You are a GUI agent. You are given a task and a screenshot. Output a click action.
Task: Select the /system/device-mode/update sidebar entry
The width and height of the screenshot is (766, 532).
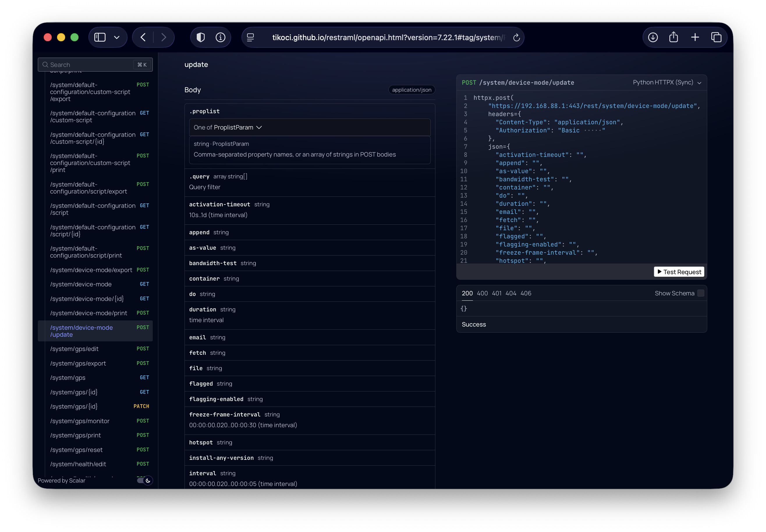[95, 331]
